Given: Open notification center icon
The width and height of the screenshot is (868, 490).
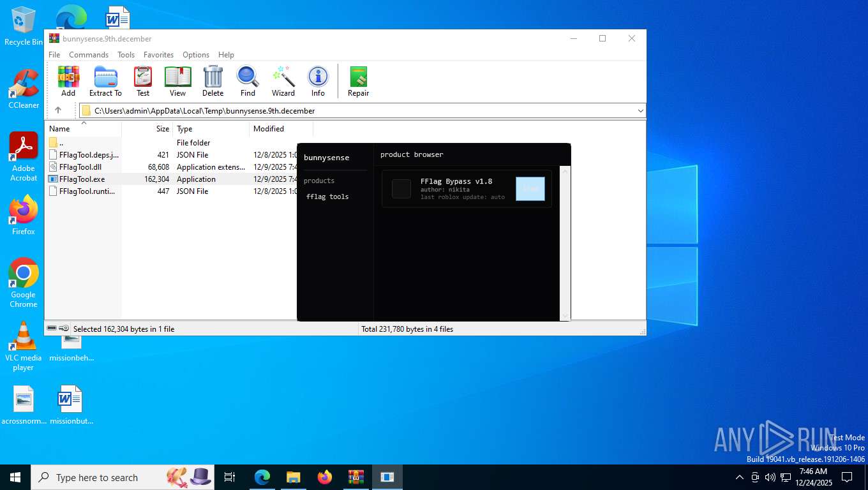Looking at the screenshot, I should (847, 477).
